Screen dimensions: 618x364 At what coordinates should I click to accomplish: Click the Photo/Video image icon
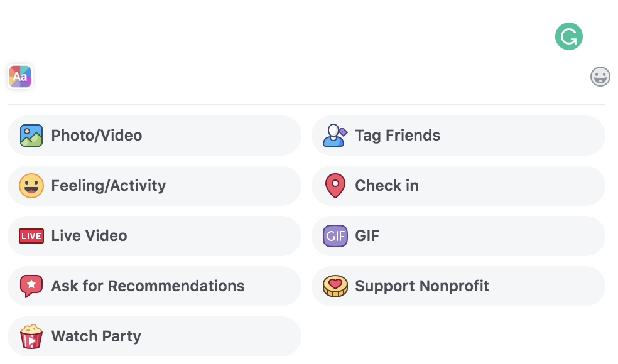pyautogui.click(x=30, y=135)
